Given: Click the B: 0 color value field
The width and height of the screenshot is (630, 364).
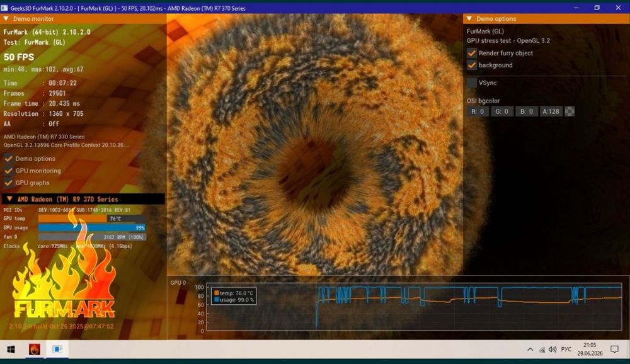Looking at the screenshot, I should coord(526,111).
